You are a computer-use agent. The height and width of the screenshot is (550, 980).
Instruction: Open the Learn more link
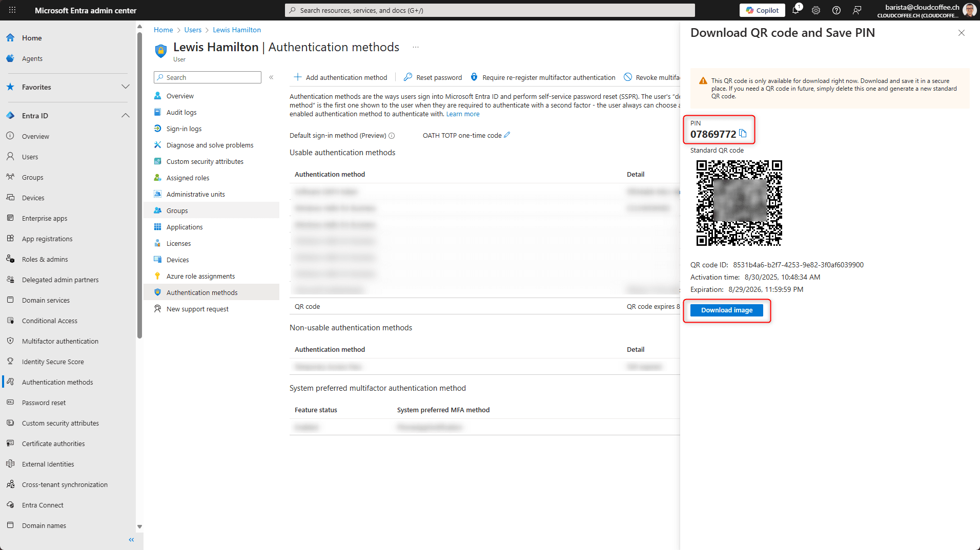pyautogui.click(x=463, y=114)
